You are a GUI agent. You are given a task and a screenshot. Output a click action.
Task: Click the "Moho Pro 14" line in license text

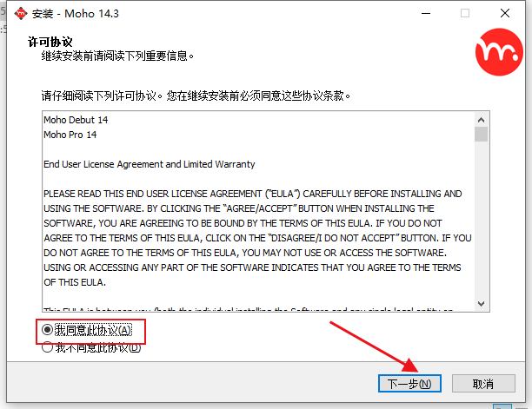coord(70,135)
